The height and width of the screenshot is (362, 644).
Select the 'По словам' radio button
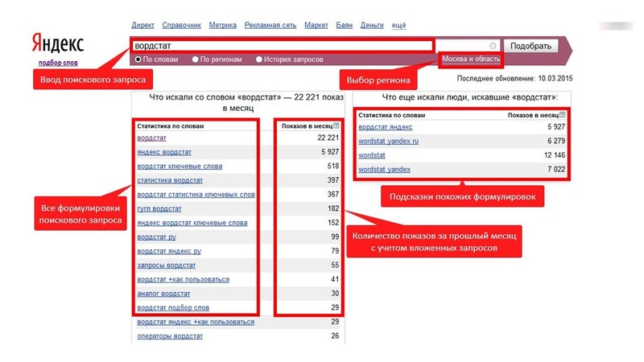[138, 60]
